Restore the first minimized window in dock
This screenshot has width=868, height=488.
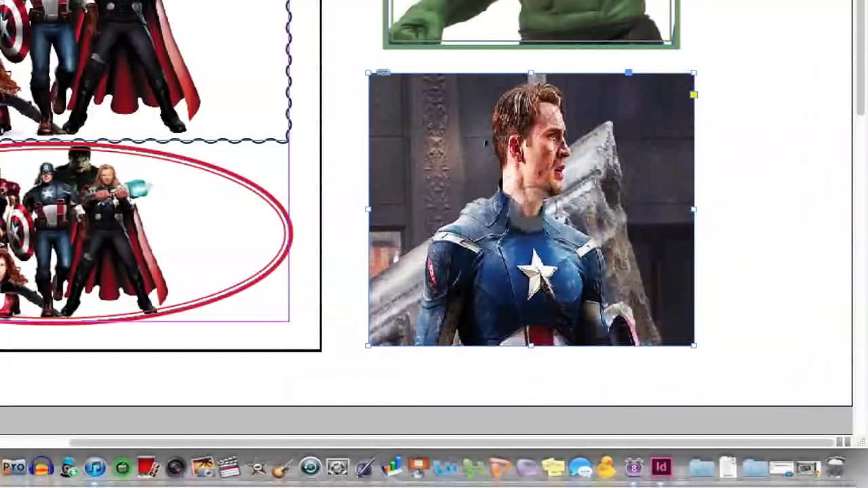(781, 468)
